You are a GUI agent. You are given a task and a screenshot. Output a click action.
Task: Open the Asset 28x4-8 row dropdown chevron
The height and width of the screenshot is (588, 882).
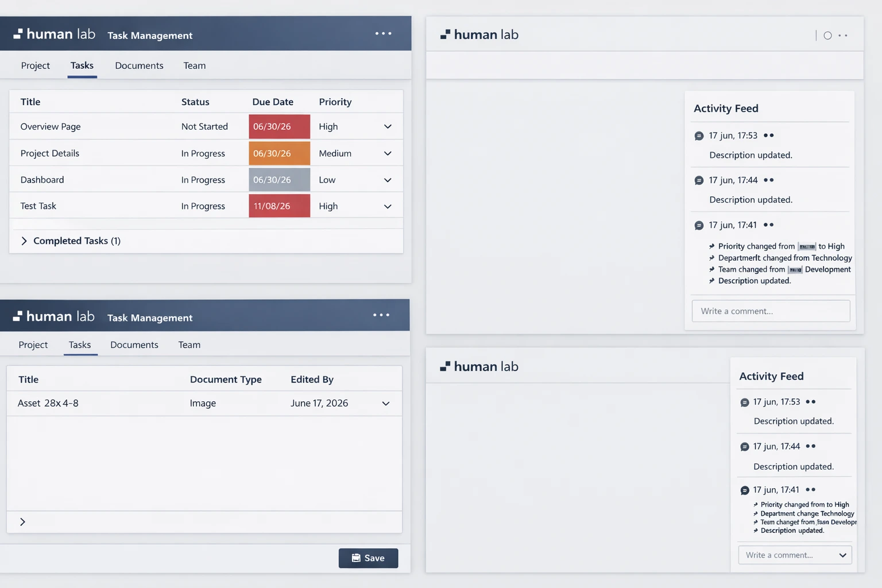coord(386,404)
